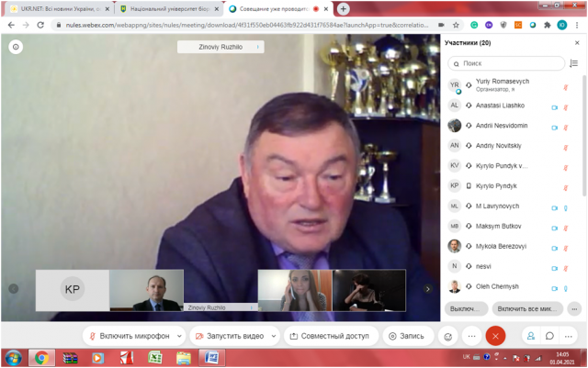Toggle M Lavrynovych's active microphone icon
Image resolution: width=588 pixels, height=368 pixels.
tap(566, 208)
